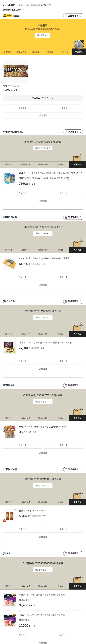Open 아몬드브리즈 product thumbnail
The width and height of the screenshot is (86, 644).
[x=10, y=179]
